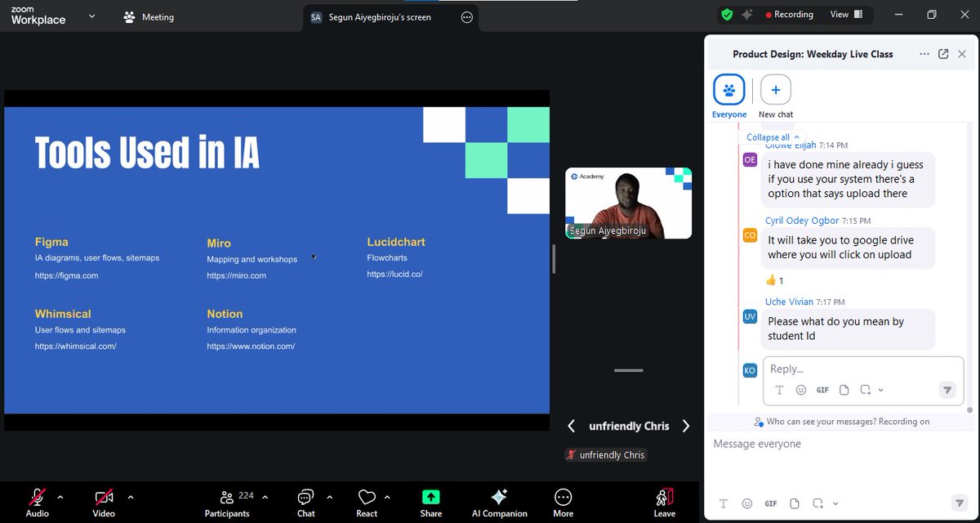Expand screenshot options caret in reply box

pos(880,390)
